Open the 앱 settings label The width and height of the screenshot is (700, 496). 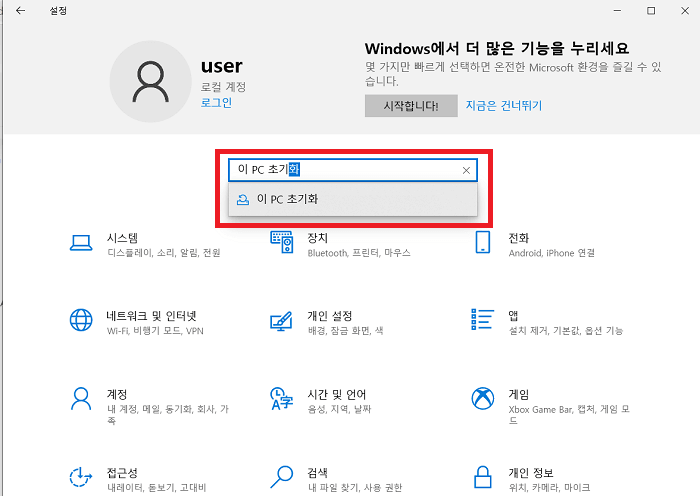click(513, 316)
